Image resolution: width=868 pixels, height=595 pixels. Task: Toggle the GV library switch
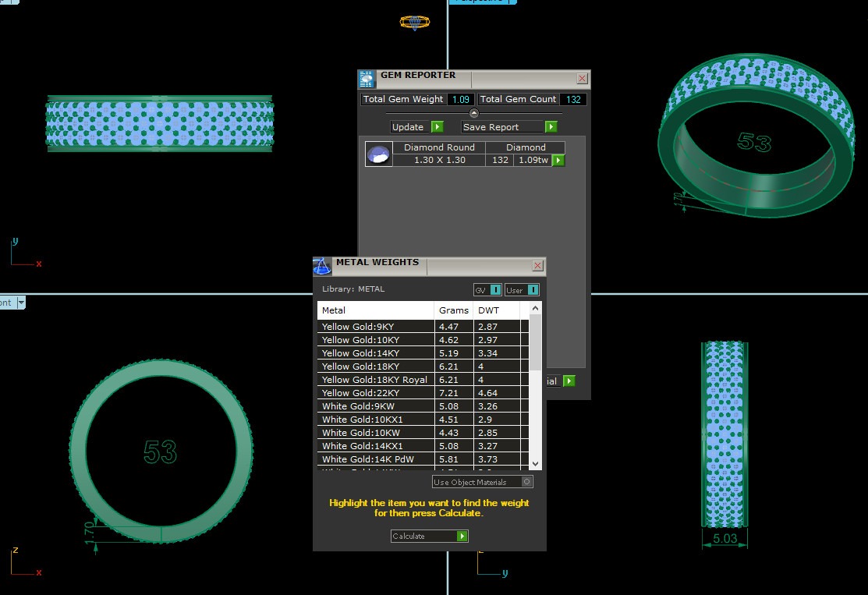[x=495, y=290]
